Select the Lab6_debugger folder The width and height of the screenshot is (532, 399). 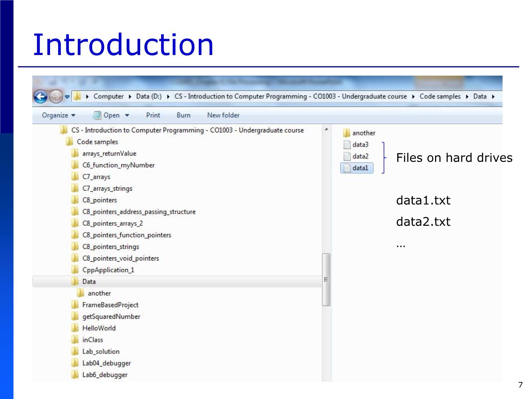tap(99, 375)
